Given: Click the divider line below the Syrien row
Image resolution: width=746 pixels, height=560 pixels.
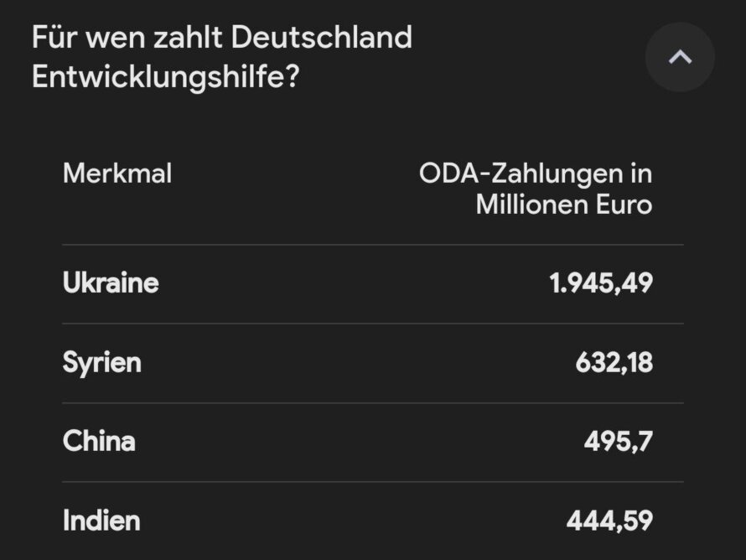Looking at the screenshot, I should pos(372,402).
